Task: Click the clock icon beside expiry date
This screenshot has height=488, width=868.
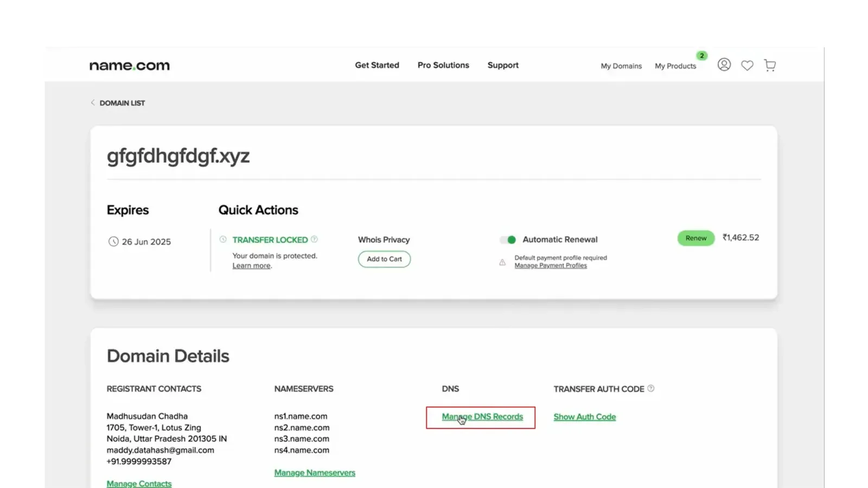Action: click(x=113, y=241)
